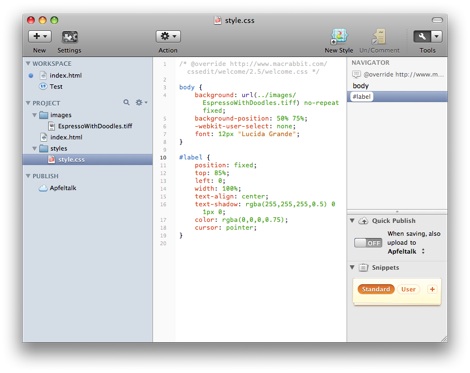The width and height of the screenshot is (470, 373).
Task: Select the styles folder
Action: 59,148
